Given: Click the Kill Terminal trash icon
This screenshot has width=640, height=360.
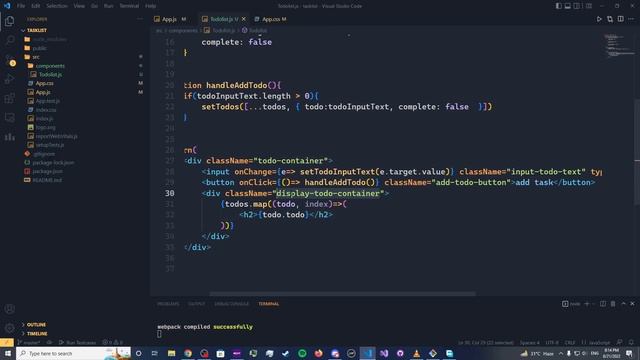Looking at the screenshot, I should coord(613,304).
